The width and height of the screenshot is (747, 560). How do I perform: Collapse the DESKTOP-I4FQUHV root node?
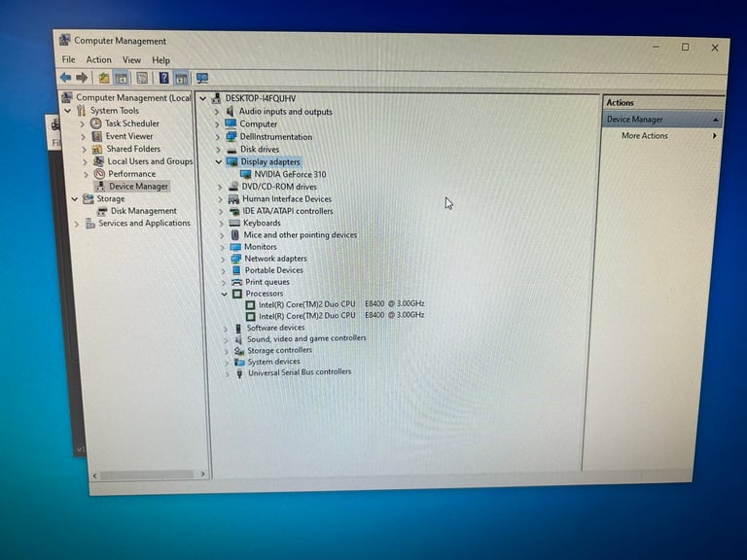[203, 98]
